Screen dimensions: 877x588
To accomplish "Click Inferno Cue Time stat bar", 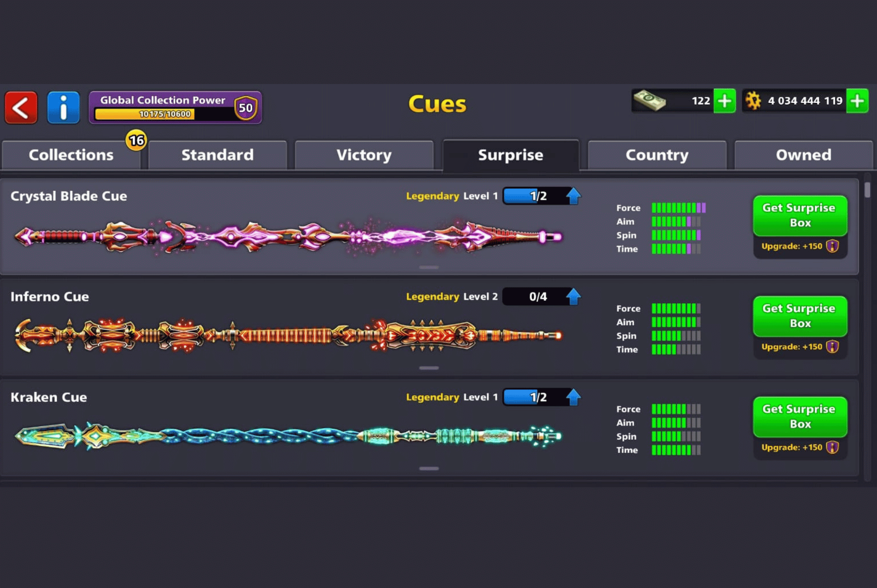I will pos(676,349).
